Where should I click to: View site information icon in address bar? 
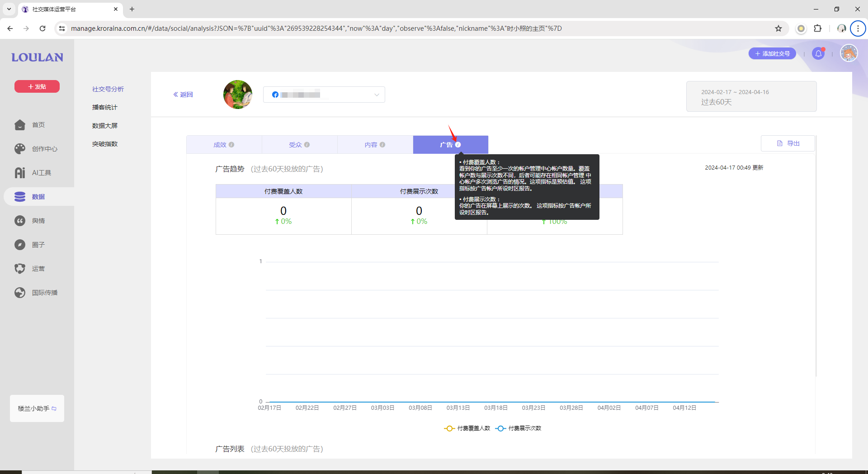click(62, 28)
